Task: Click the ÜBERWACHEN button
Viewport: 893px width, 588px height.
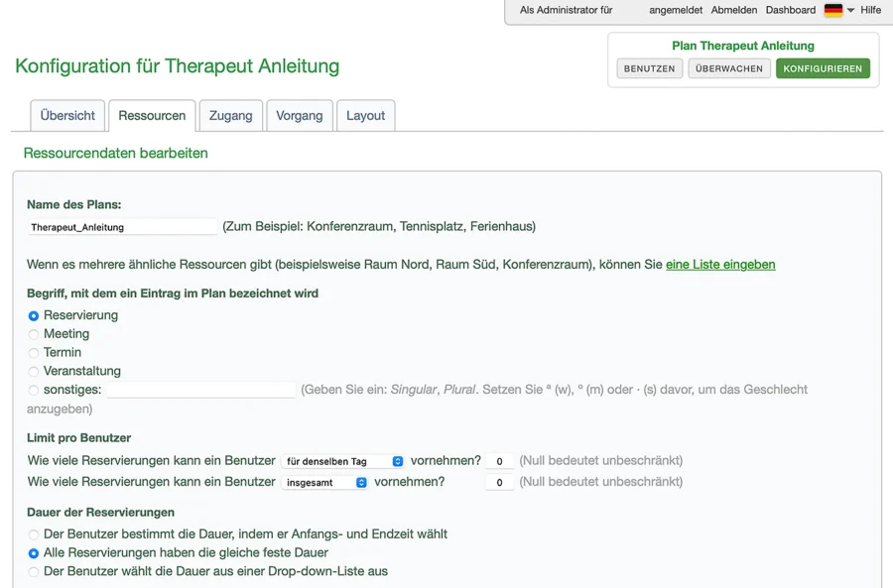Action: coord(729,68)
